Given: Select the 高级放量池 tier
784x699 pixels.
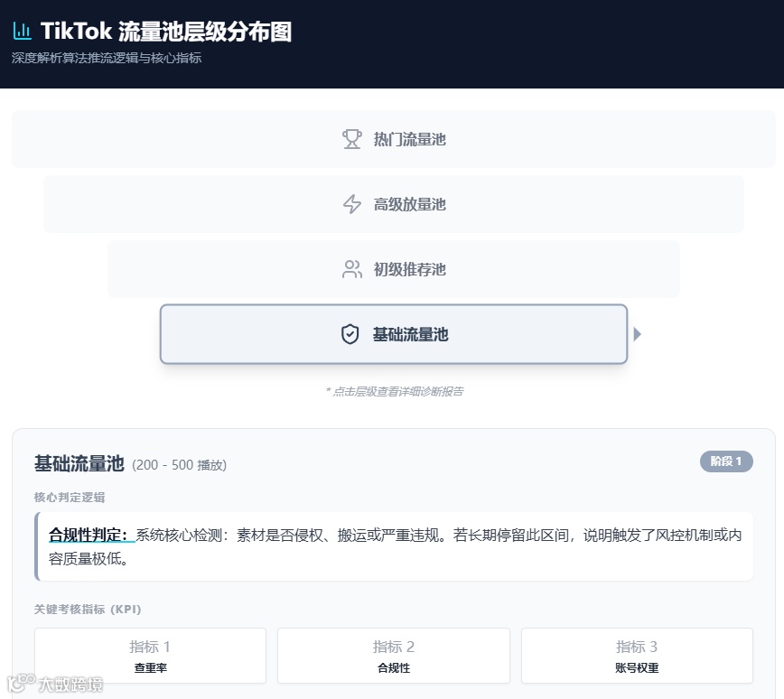Looking at the screenshot, I should [x=394, y=204].
